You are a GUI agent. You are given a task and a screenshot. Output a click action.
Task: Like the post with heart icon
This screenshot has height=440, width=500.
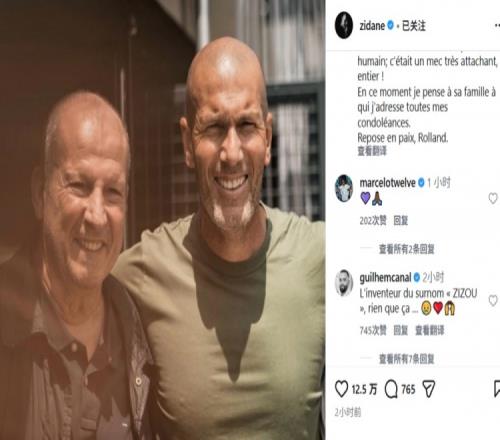click(x=341, y=389)
